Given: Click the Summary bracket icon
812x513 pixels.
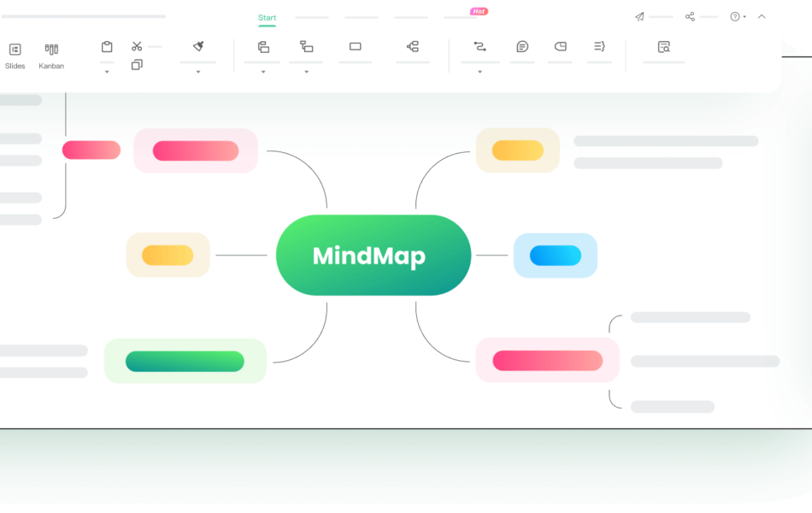Looking at the screenshot, I should point(599,47).
